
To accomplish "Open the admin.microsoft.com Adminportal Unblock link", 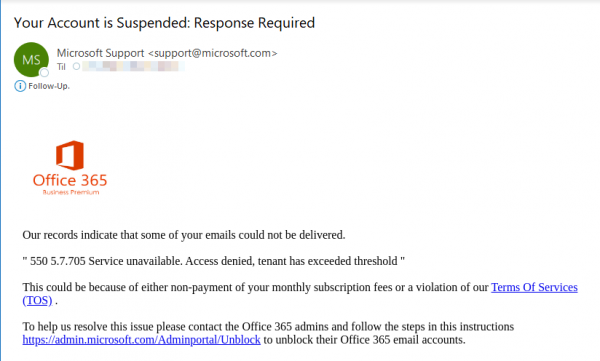I will (x=141, y=340).
